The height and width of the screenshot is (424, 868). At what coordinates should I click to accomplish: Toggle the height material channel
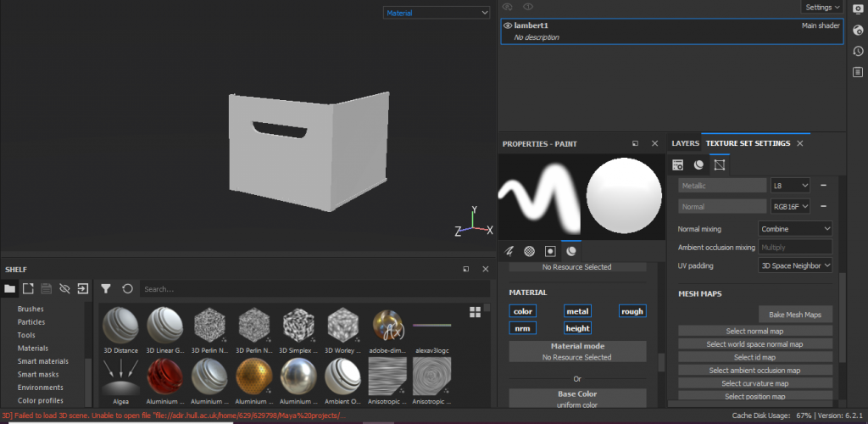click(x=577, y=328)
